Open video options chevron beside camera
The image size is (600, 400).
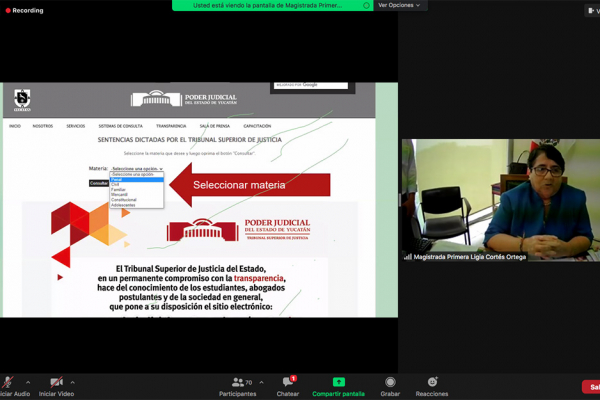(72, 382)
